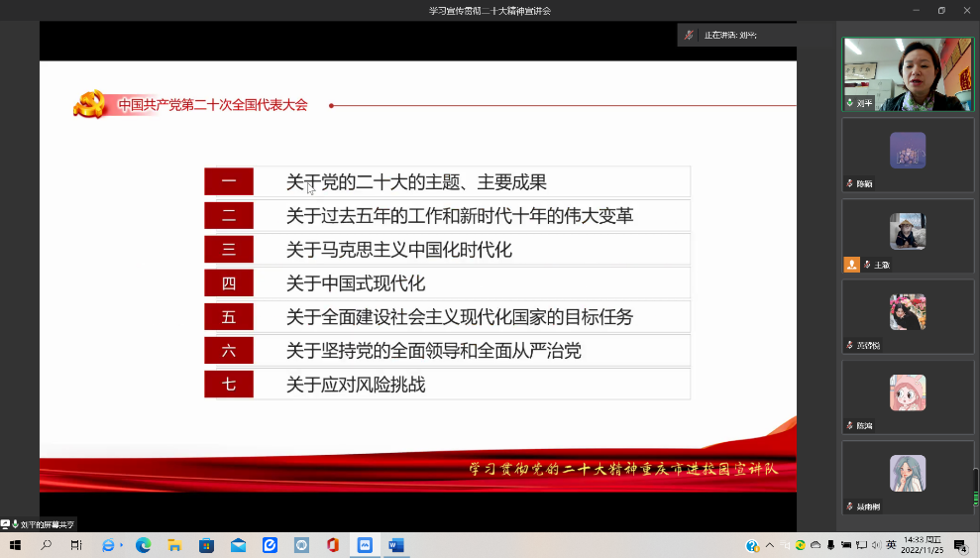Screen dimensions: 980x558
Task: Open Tencent Meeting from the taskbar
Action: tap(365, 545)
